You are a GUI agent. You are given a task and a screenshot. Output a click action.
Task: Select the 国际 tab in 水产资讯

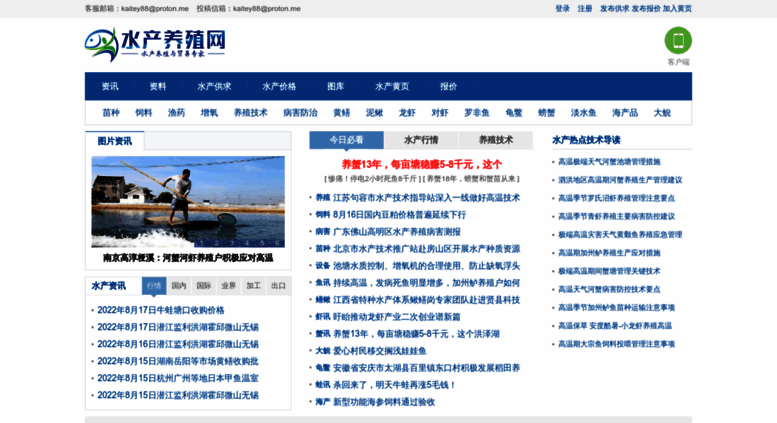pos(204,286)
